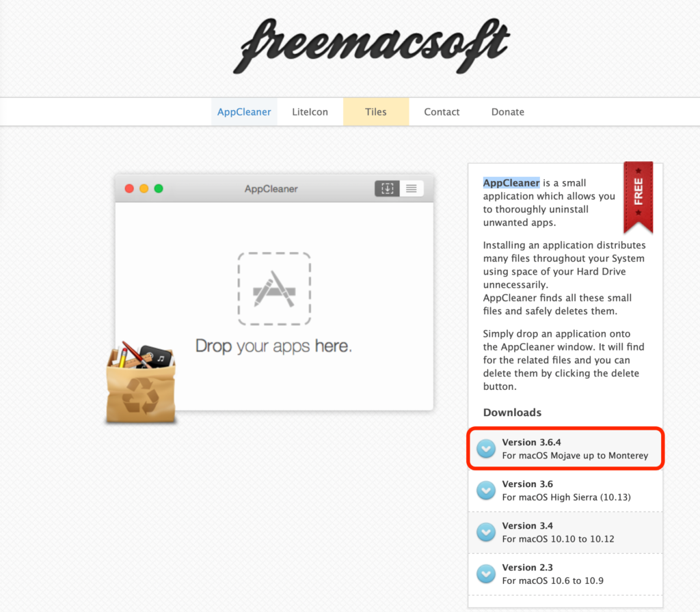Select the download icon for Version 2.3
This screenshot has width=700, height=612.
pyautogui.click(x=485, y=574)
